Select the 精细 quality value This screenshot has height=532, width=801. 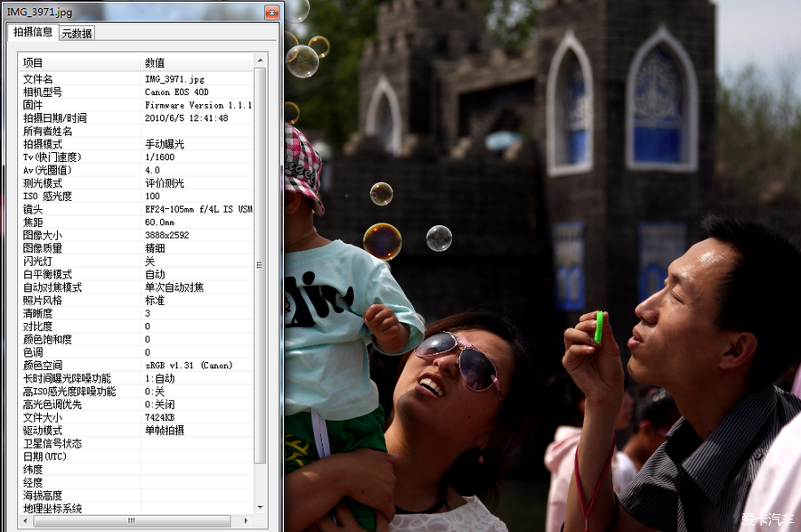(x=155, y=248)
